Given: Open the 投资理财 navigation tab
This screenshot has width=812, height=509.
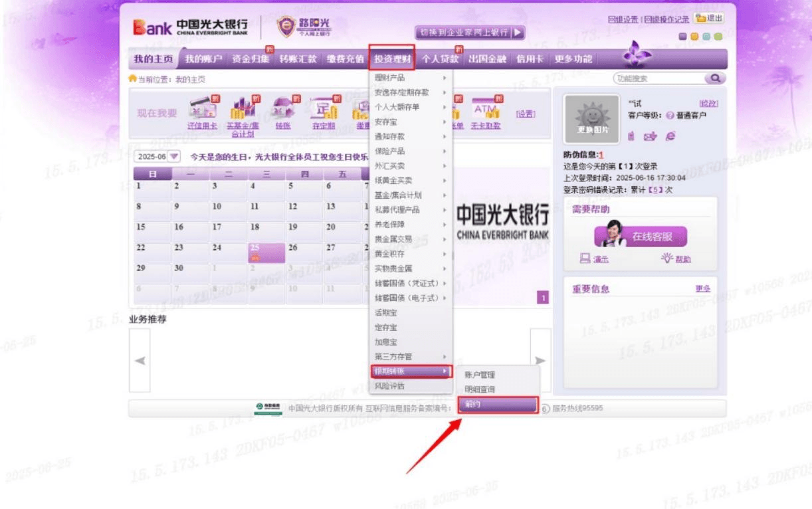Looking at the screenshot, I should pyautogui.click(x=392, y=59).
